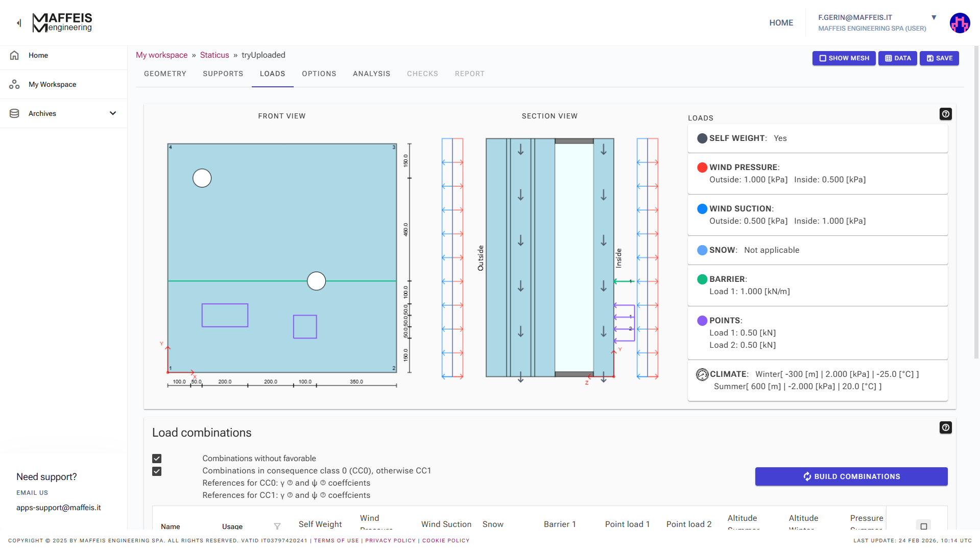The width and height of the screenshot is (980, 551).
Task: Open the F.GERIN account dropdown
Action: (x=934, y=17)
